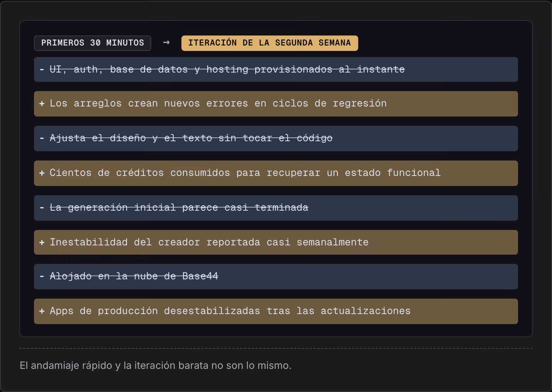The image size is (552, 392).
Task: Click the removed line "Alojado en la nube de Base44"
Action: [x=276, y=277]
